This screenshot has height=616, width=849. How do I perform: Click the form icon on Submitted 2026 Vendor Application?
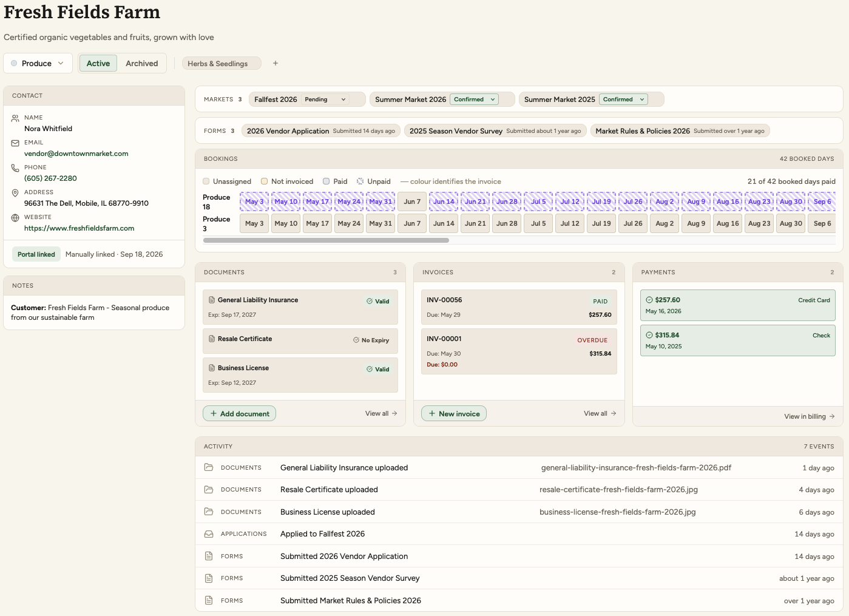209,556
